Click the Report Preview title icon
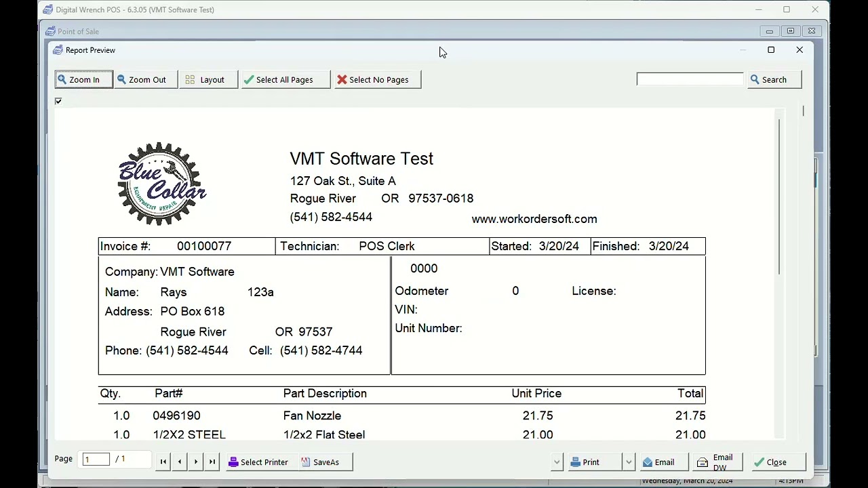 pos(58,50)
